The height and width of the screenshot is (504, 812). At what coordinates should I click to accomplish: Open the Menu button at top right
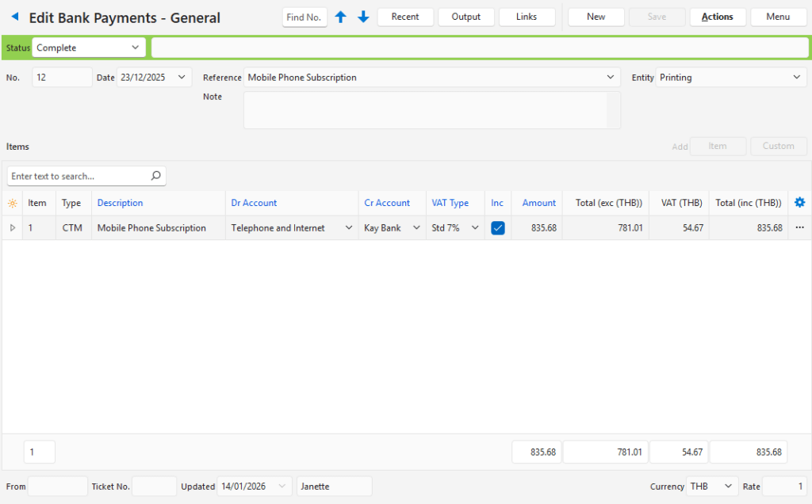click(x=778, y=16)
